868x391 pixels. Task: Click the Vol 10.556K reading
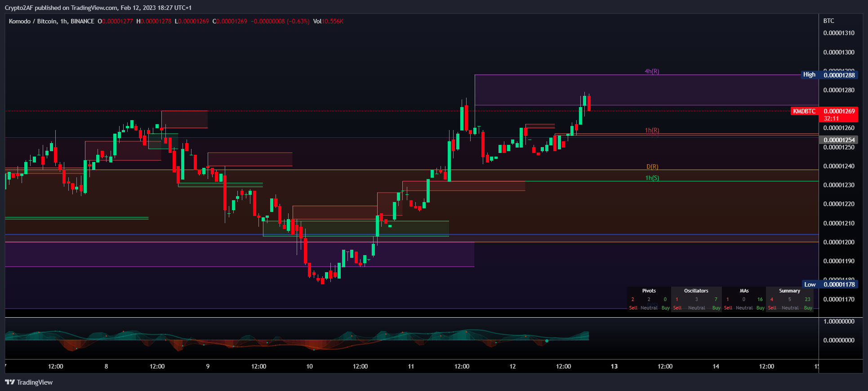click(328, 21)
